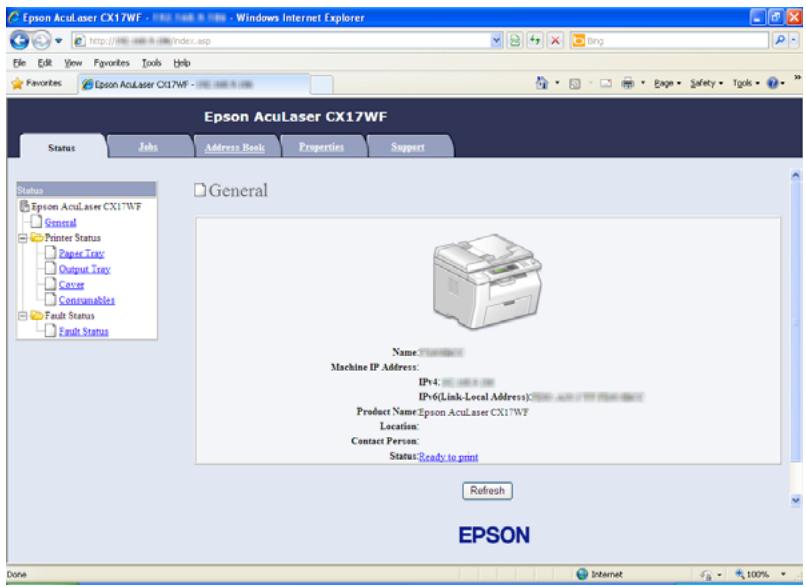Click the Compatibility View icon

coord(515,41)
